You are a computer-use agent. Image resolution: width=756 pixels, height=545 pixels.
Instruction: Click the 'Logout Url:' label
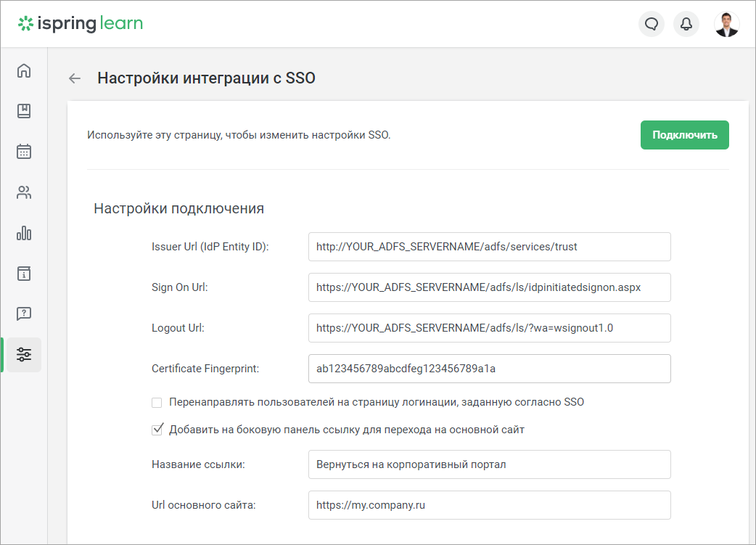(178, 328)
